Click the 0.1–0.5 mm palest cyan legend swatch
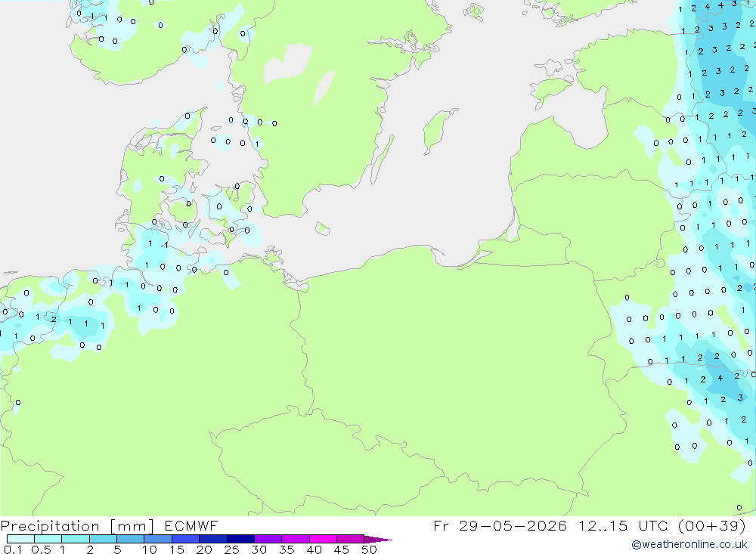 [x=20, y=539]
